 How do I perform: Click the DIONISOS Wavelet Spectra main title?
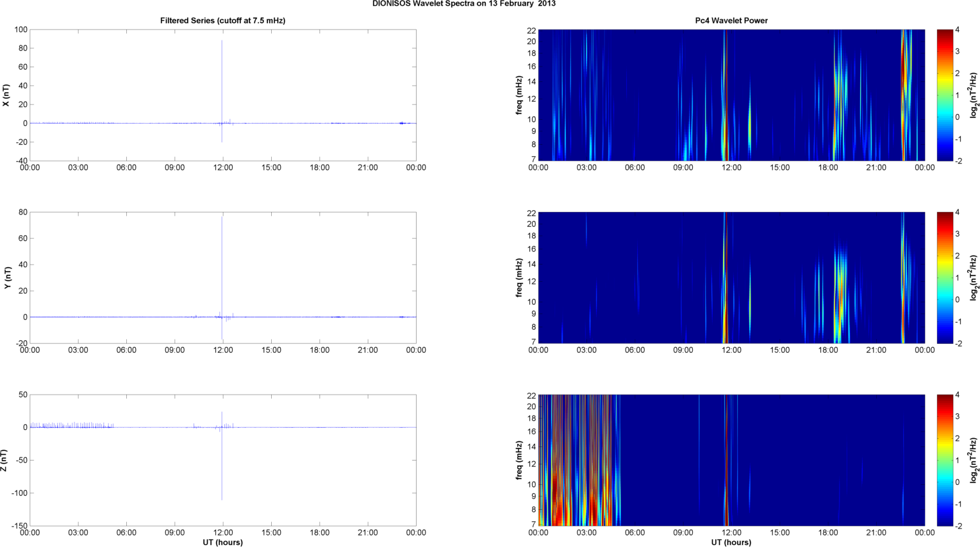[464, 4]
